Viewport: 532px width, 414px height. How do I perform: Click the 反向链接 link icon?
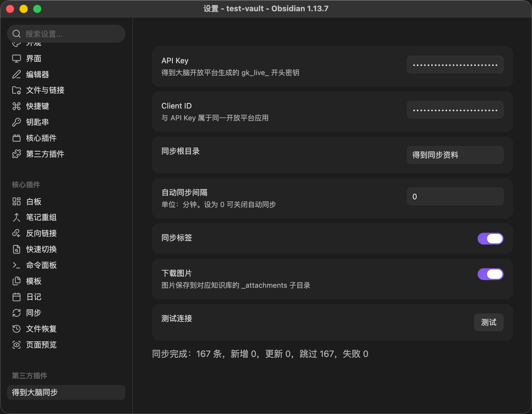coord(17,233)
